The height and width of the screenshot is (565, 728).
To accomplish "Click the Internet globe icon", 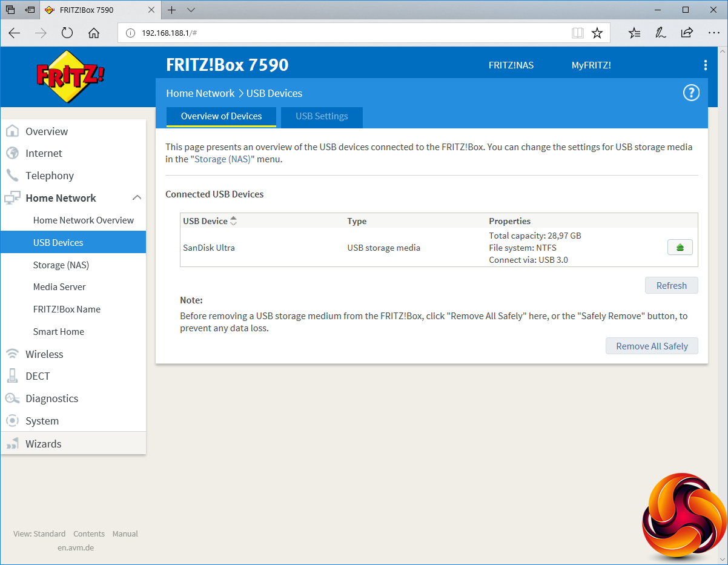I will tap(12, 153).
